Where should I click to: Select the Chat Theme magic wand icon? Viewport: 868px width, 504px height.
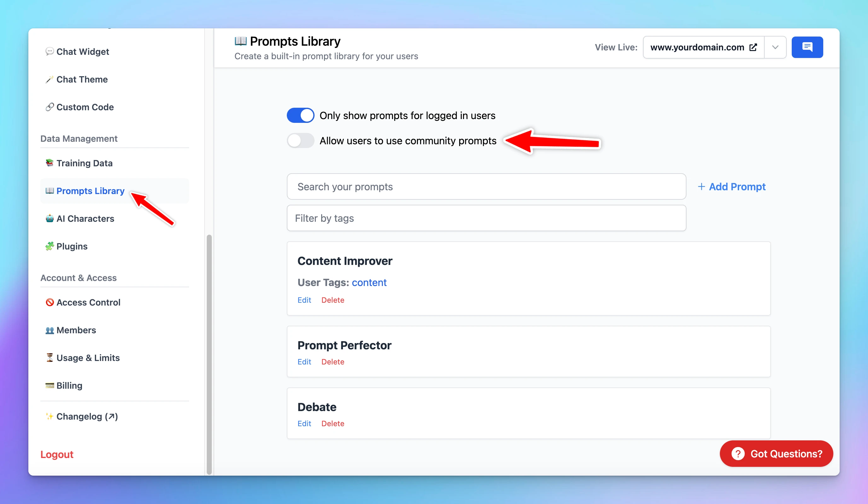(50, 79)
